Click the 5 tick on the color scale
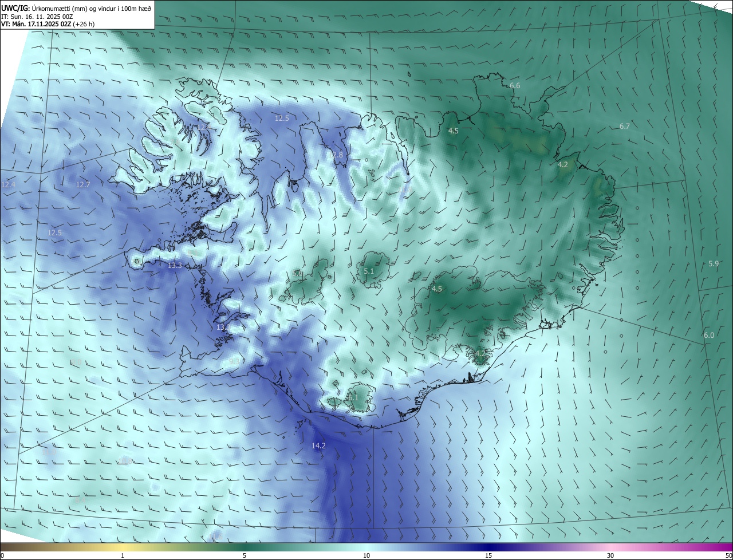 tap(245, 555)
